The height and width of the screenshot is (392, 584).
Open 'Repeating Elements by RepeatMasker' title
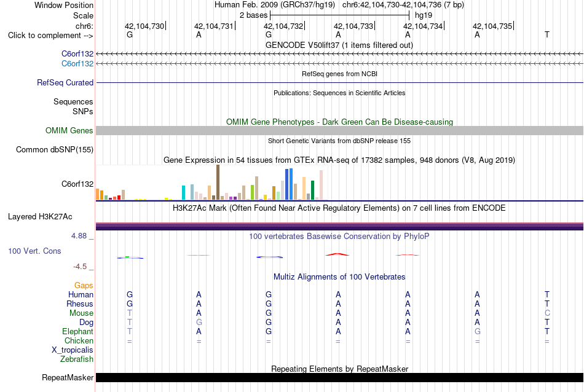pos(339,369)
